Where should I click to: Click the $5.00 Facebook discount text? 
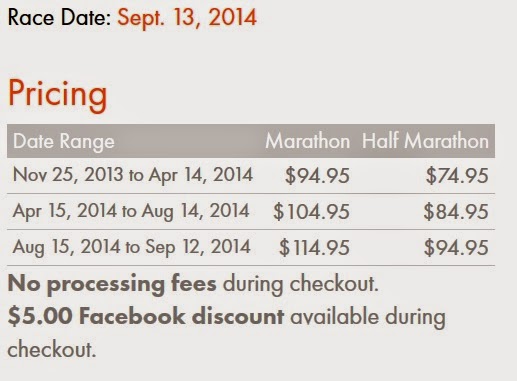[x=146, y=316]
